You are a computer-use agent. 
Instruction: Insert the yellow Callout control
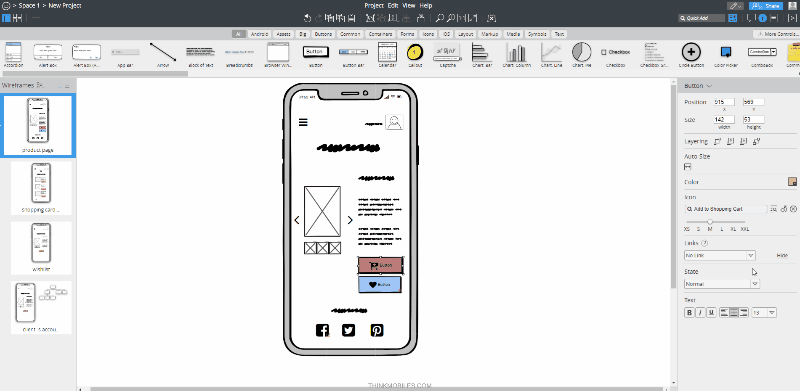415,55
